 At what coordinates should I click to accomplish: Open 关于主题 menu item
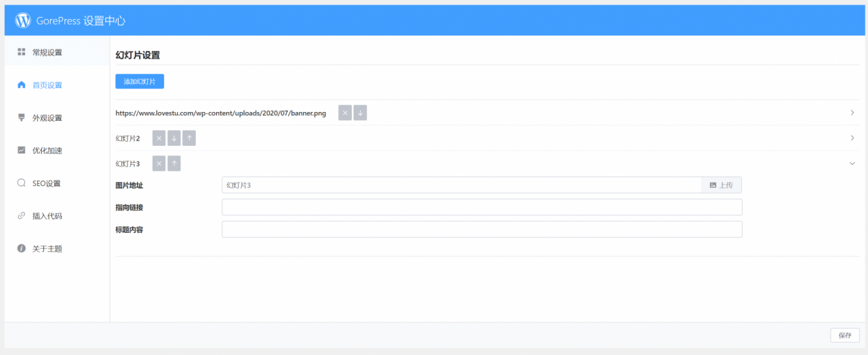[x=57, y=248]
